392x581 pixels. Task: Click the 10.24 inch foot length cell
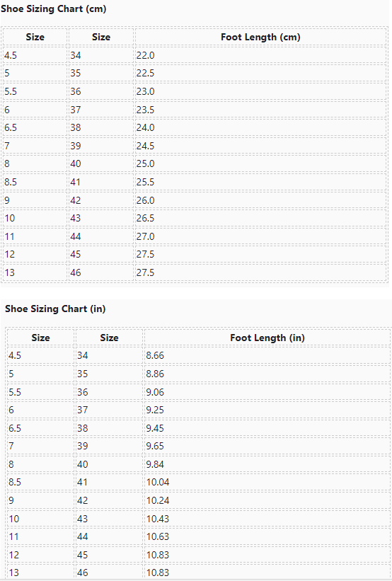267,500
